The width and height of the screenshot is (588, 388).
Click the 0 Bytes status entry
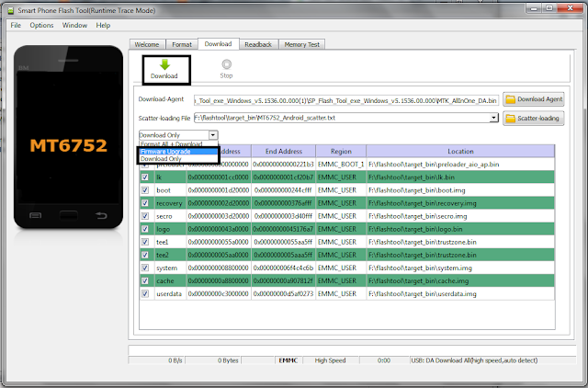(x=213, y=360)
